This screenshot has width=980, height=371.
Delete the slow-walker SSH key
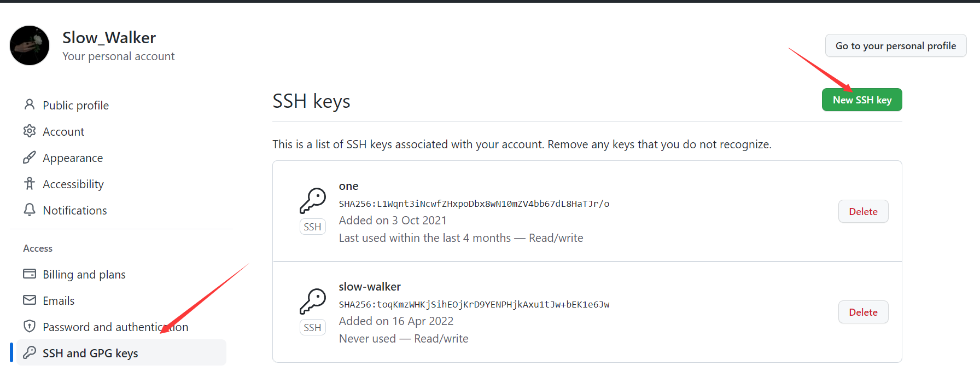tap(863, 312)
